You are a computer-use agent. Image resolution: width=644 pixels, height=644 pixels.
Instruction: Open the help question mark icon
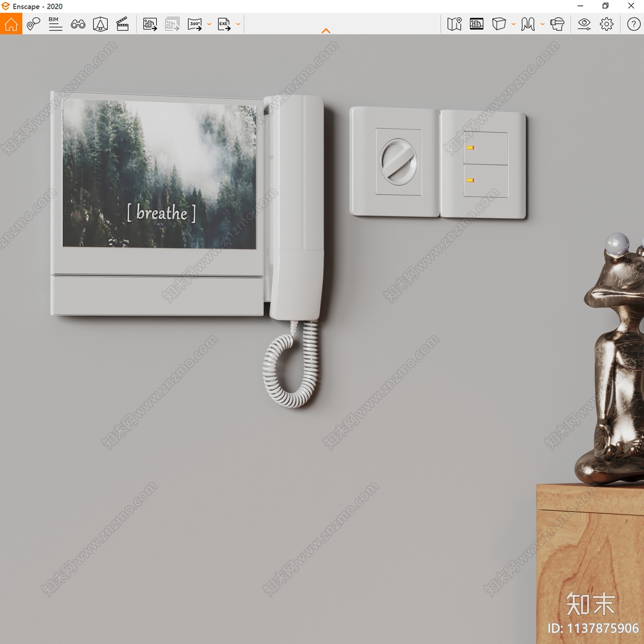click(634, 24)
